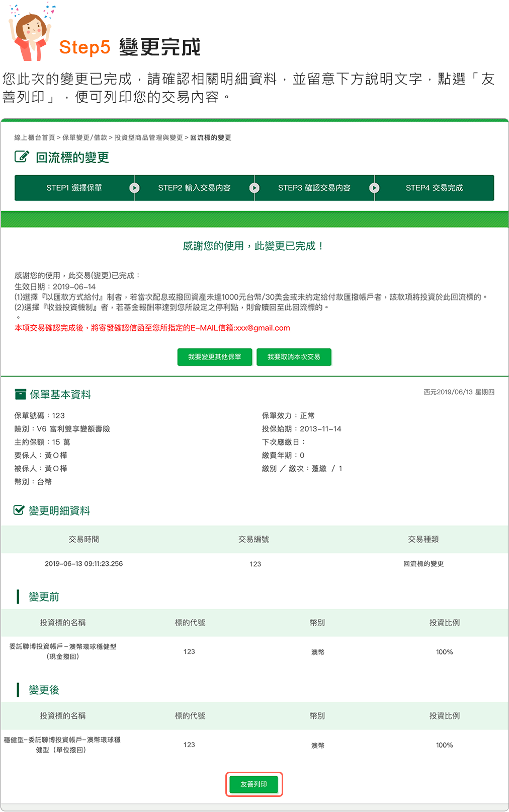Open 線上櫃台首頁 breadcrumb link

(x=35, y=137)
